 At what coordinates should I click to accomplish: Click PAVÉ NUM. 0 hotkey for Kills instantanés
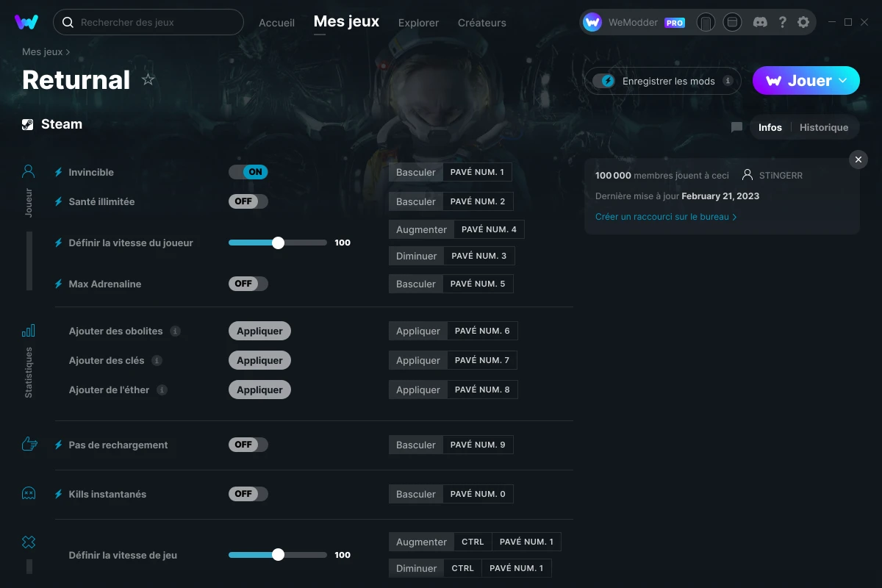[478, 494]
